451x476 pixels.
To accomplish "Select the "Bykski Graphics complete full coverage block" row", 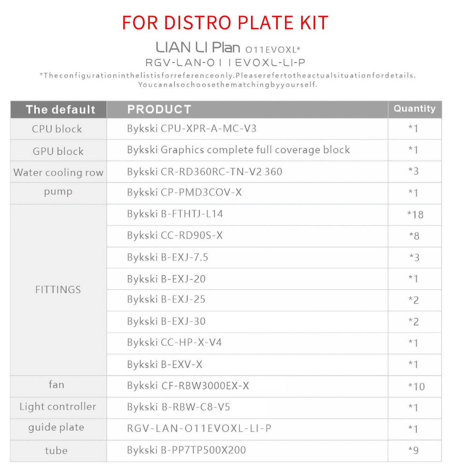I will click(x=238, y=150).
